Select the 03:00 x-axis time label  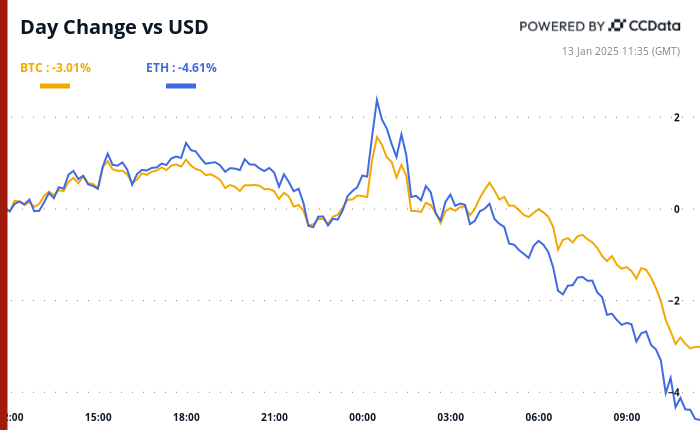450,417
